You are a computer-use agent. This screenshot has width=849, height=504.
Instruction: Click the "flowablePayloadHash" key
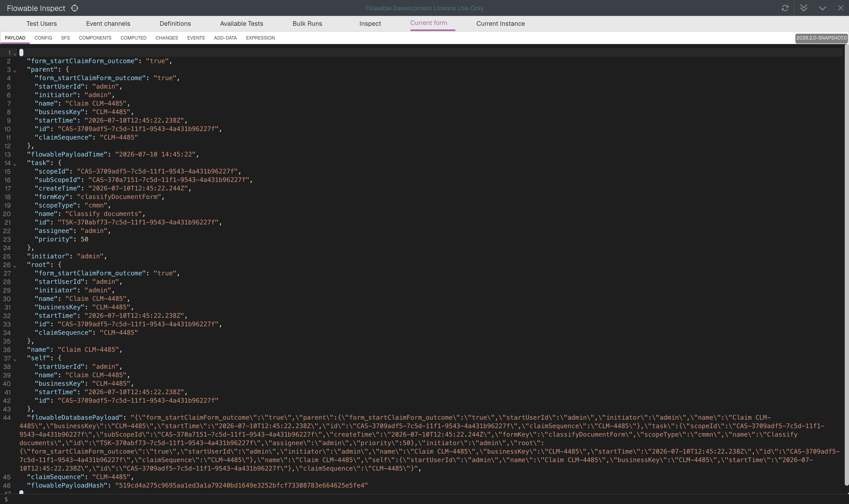coord(67,485)
